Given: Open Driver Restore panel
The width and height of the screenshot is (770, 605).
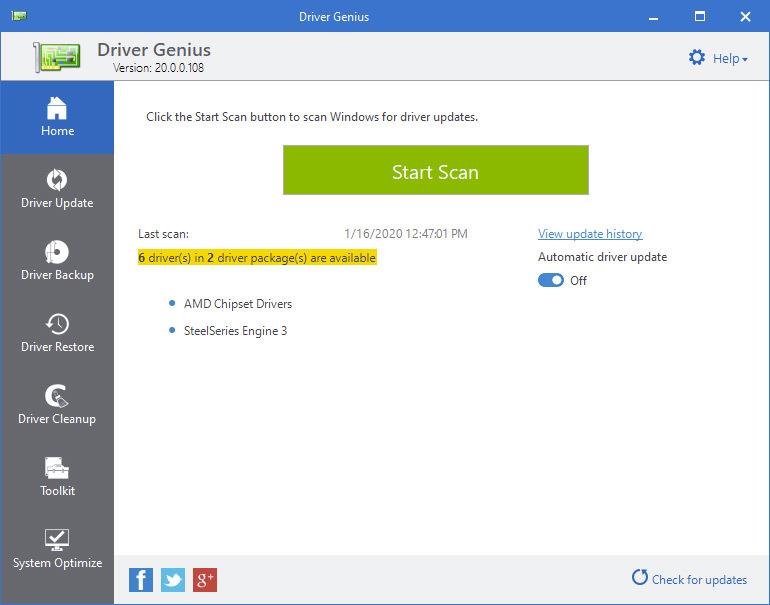Looking at the screenshot, I should click(57, 333).
